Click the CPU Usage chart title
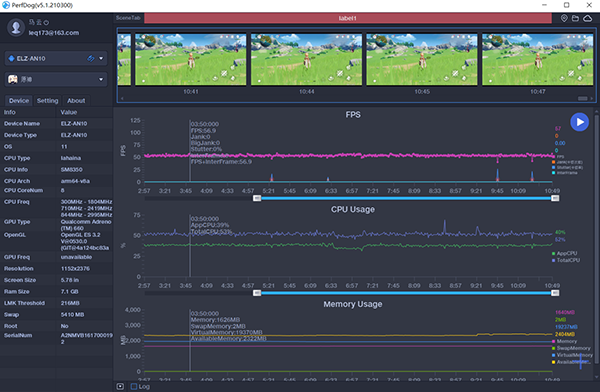 pos(353,209)
